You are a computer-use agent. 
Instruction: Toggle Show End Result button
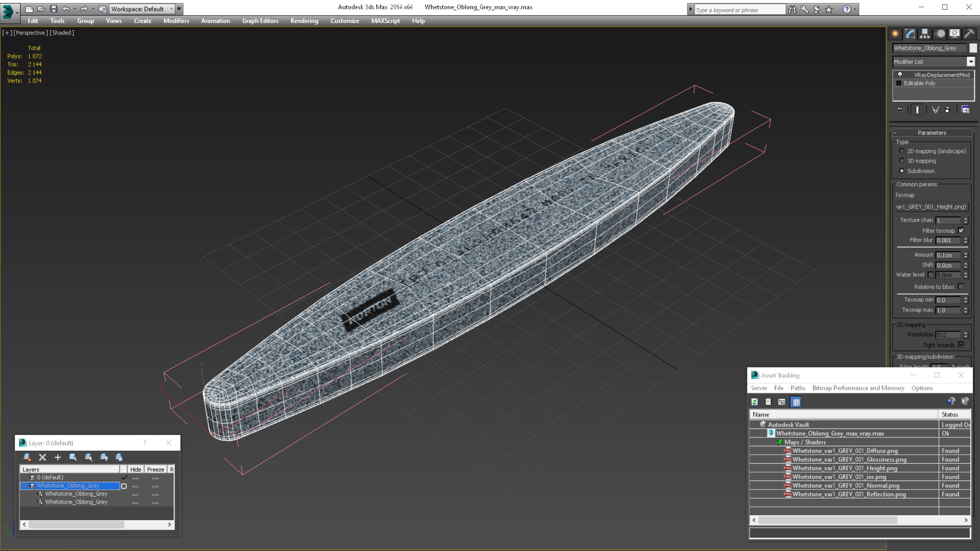tap(917, 110)
